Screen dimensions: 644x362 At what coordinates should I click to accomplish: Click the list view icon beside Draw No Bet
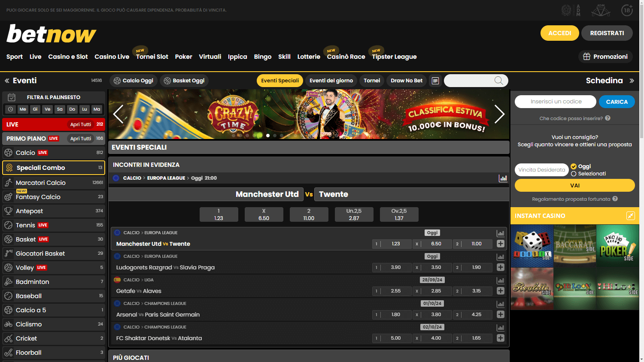coord(435,81)
